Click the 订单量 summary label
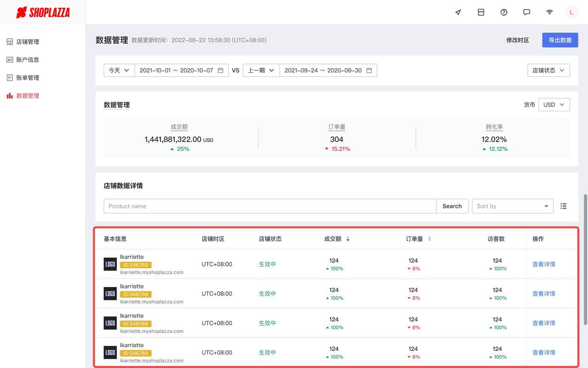The image size is (588, 368). click(x=337, y=127)
